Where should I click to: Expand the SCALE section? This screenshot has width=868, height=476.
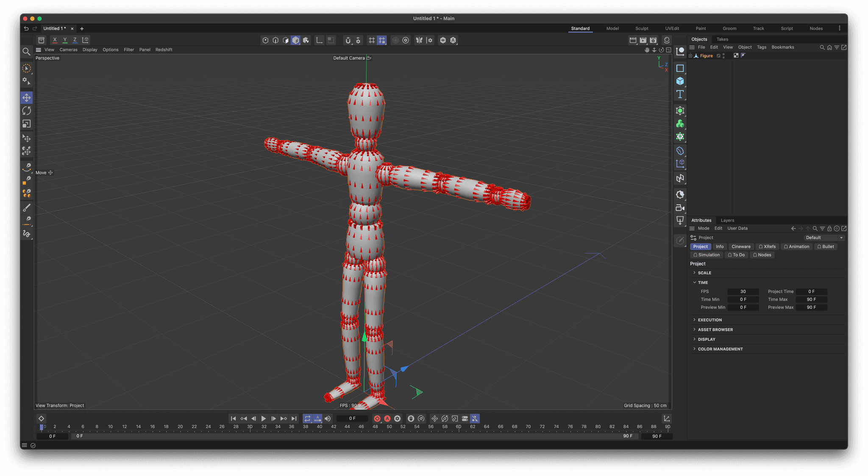[694, 273]
